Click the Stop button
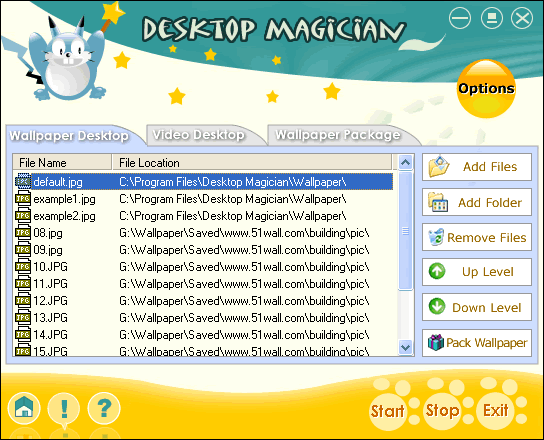 [x=442, y=411]
